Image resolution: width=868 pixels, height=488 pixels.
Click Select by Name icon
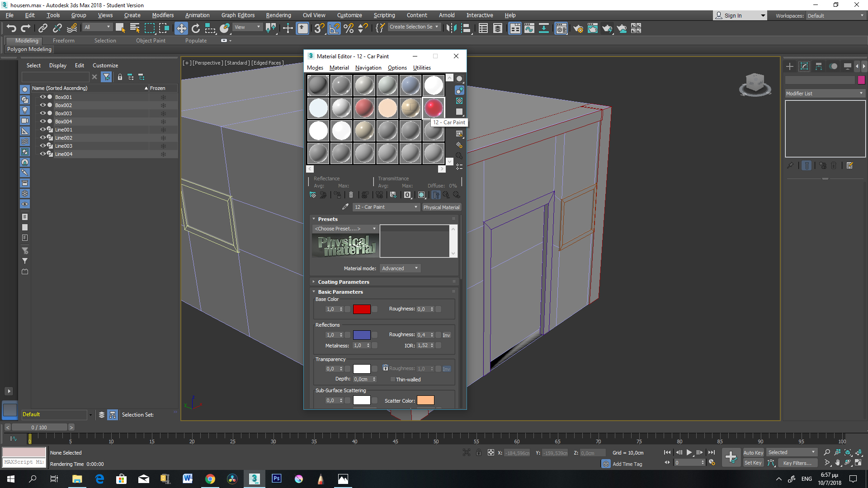[135, 28]
